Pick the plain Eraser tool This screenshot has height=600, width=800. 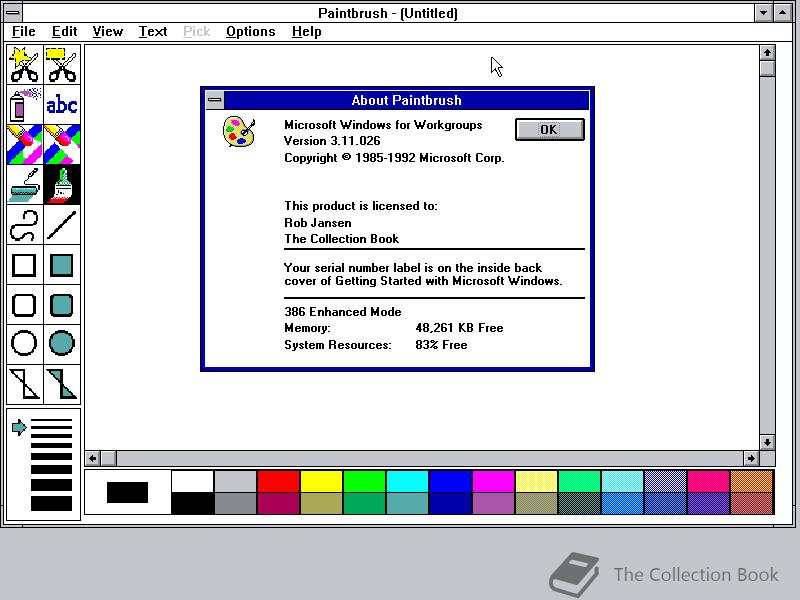[62, 144]
